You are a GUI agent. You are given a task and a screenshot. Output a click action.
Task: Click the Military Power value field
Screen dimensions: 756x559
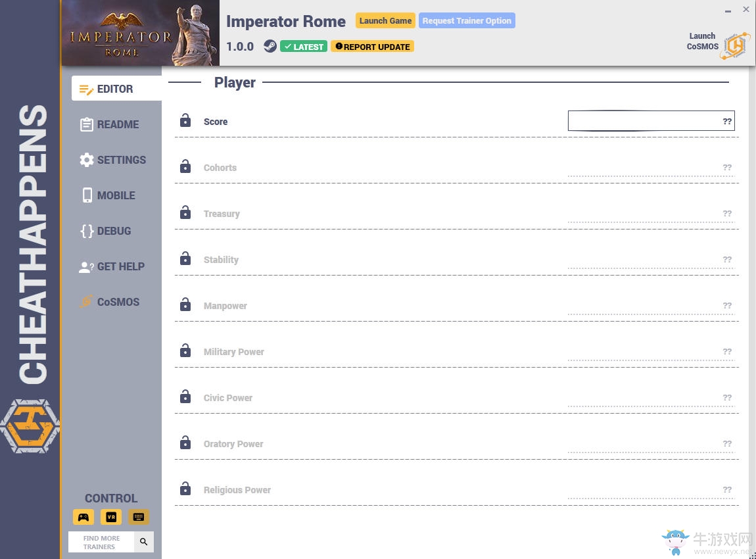coord(651,352)
